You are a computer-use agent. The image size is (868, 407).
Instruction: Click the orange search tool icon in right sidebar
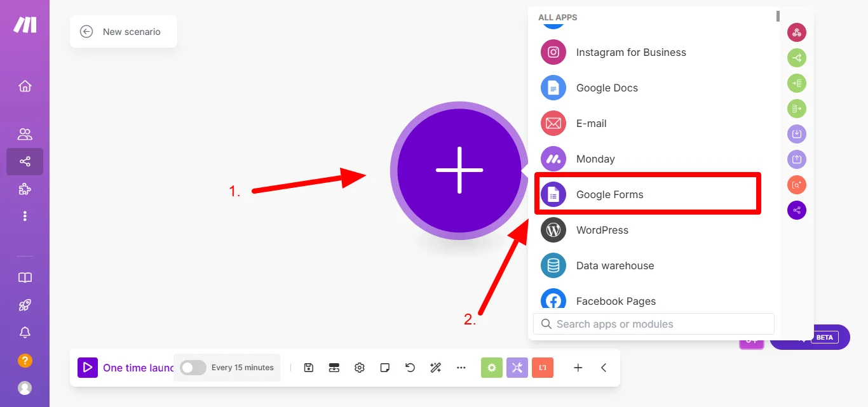(796, 184)
